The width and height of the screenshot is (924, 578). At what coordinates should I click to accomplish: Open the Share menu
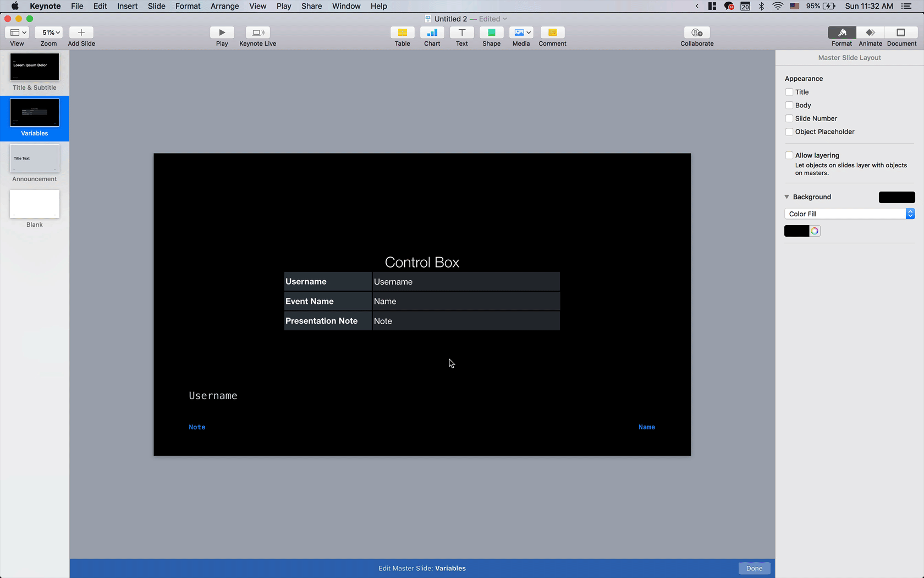(x=311, y=6)
